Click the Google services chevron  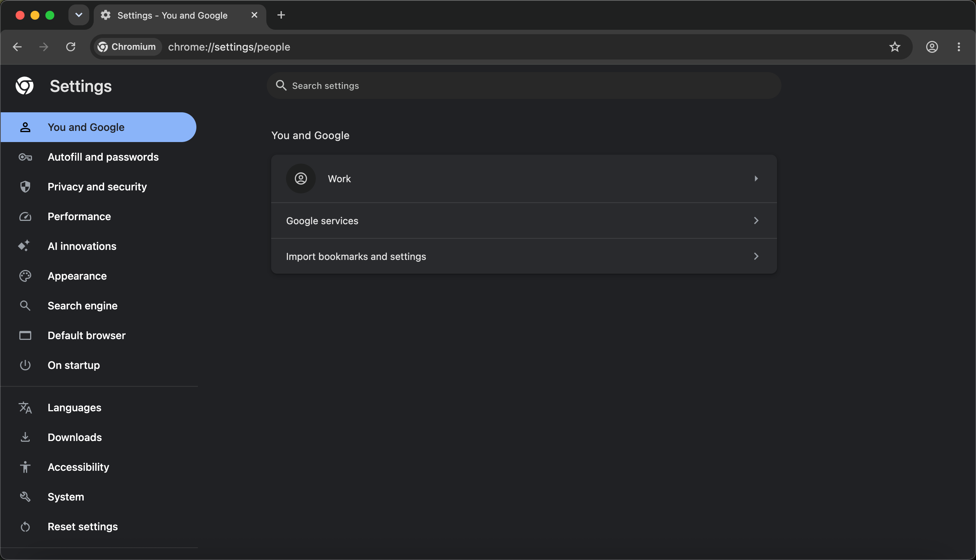point(756,221)
